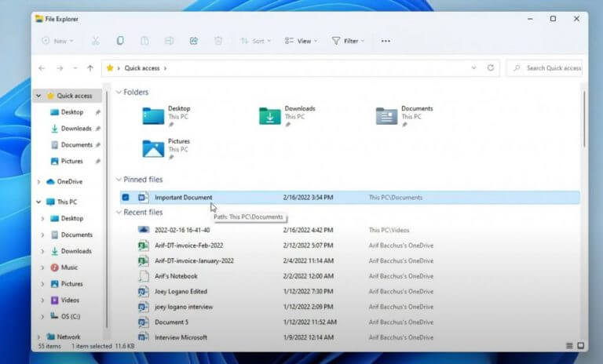Select Videos under This PC
603x364 pixels.
click(x=65, y=300)
